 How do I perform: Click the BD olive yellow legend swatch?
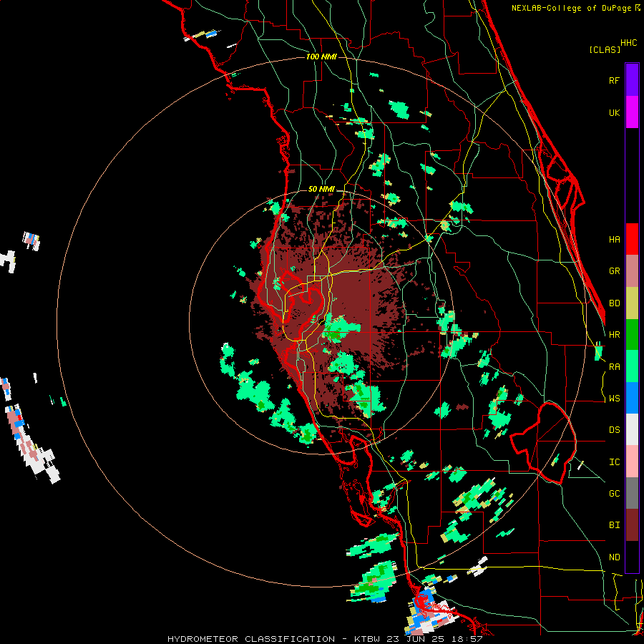click(x=632, y=303)
